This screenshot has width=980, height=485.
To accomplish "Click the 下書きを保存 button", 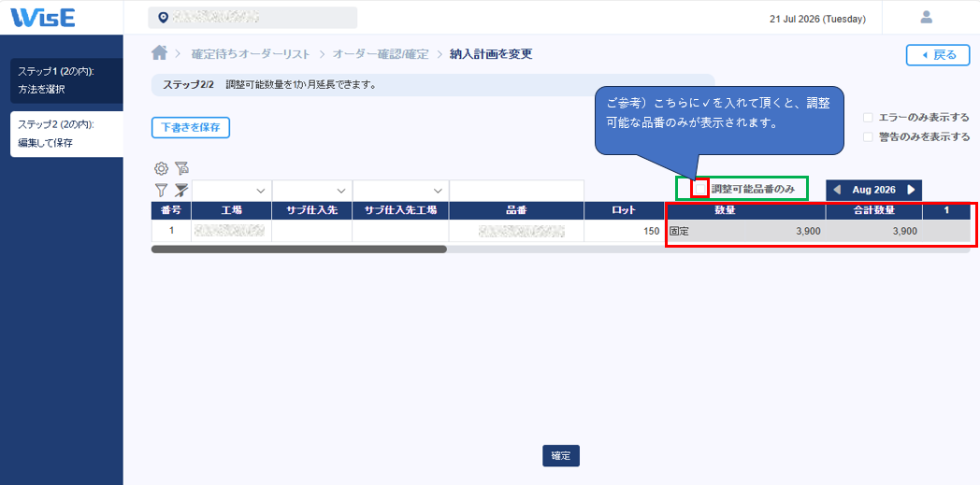I will click(191, 127).
